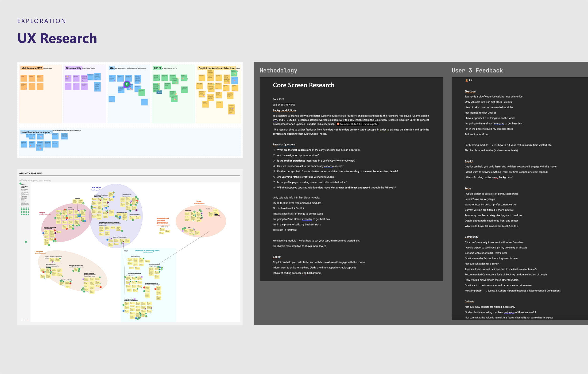Click the @Kim Pierce mention
This screenshot has height=374, width=588.
click(288, 105)
